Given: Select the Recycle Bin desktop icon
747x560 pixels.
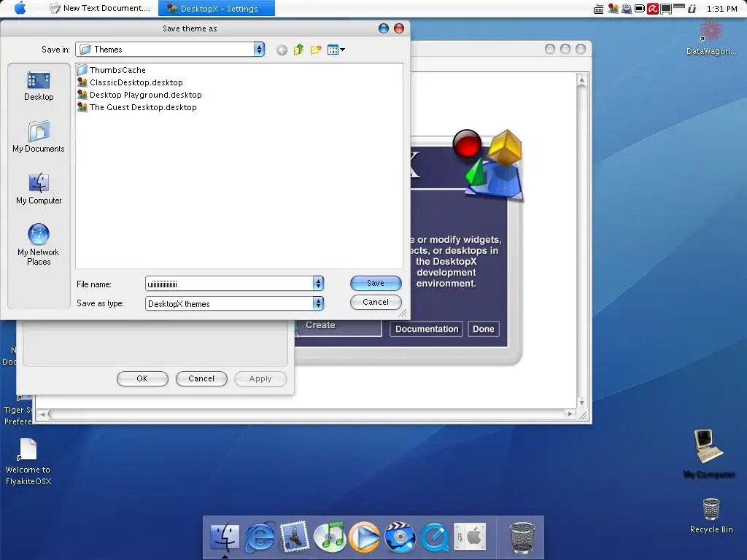Looking at the screenshot, I should [711, 516].
